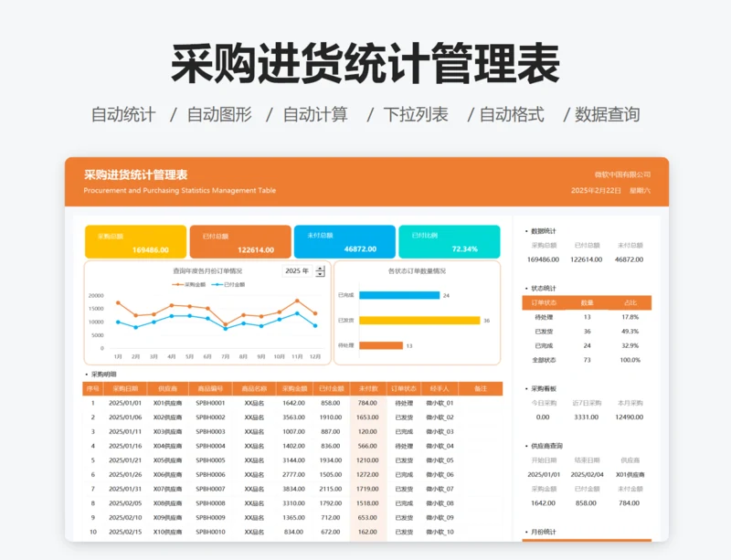Click the orange 已付总额 122614.00 card
Viewport: 731px width, 560px height.
point(240,242)
